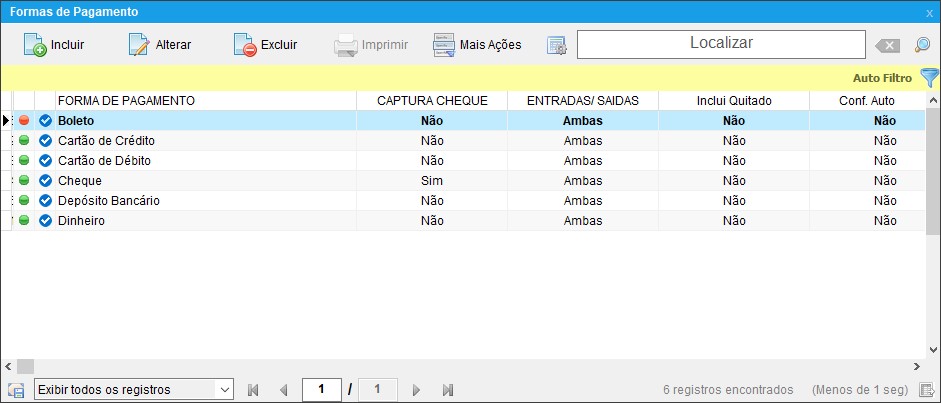Viewport: 941px width, 403px height.
Task: Click the grid export icon at bottom right
Action: pyautogui.click(x=927, y=390)
